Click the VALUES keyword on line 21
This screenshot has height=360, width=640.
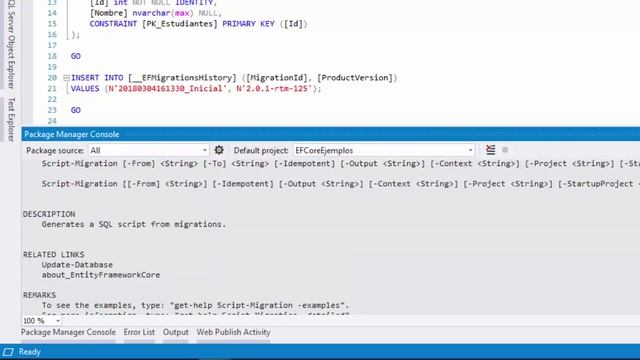click(x=85, y=88)
